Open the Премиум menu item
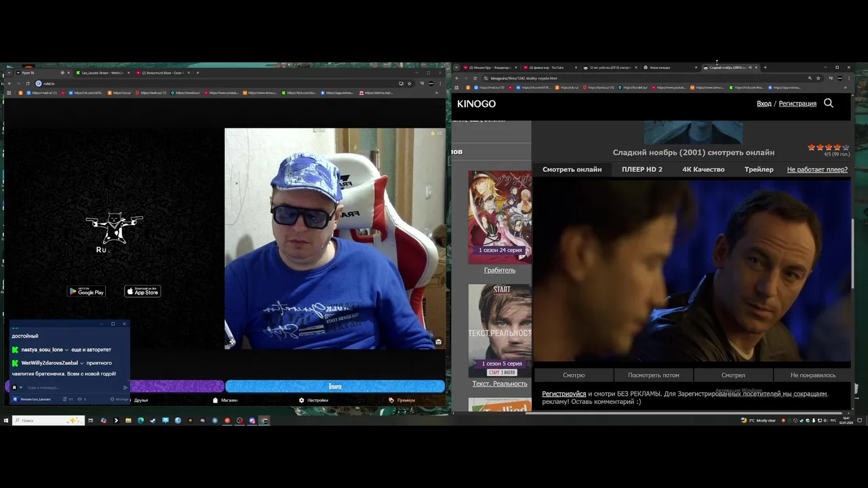 coord(402,400)
